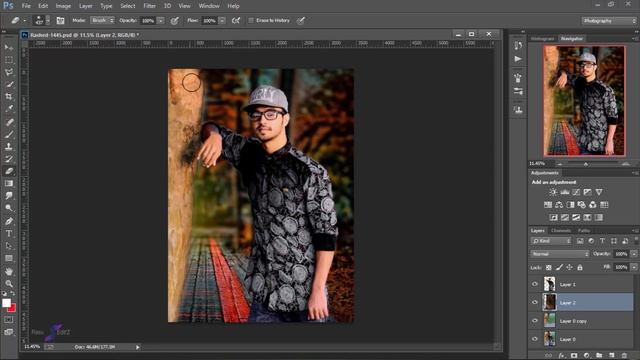Switch to the Histogram tab
The image size is (640, 360).
(x=542, y=38)
